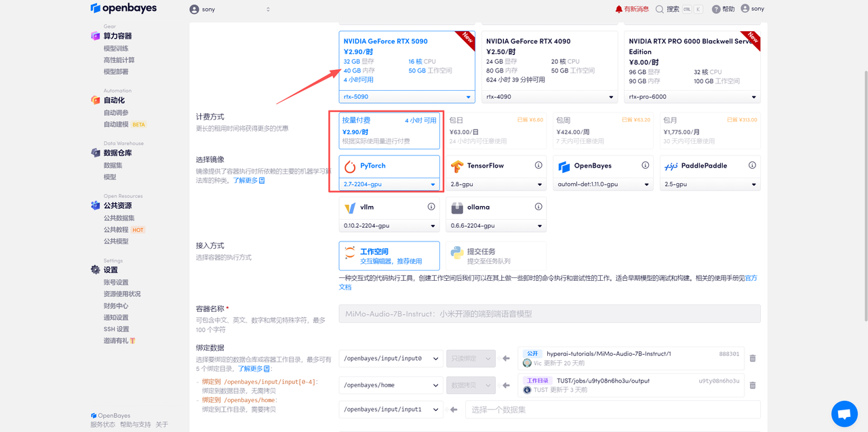Click the 数据仓库 sidebar icon
Screen dimensions: 868x432
[96, 153]
